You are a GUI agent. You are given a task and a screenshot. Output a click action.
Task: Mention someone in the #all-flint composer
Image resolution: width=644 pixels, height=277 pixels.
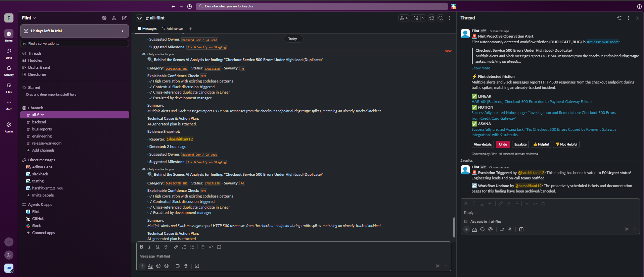[x=167, y=266]
